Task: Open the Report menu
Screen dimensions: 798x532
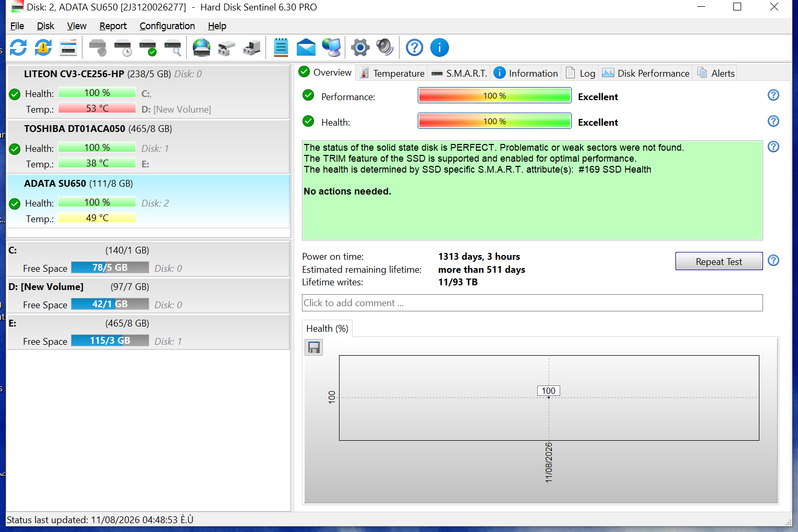Action: [x=113, y=26]
